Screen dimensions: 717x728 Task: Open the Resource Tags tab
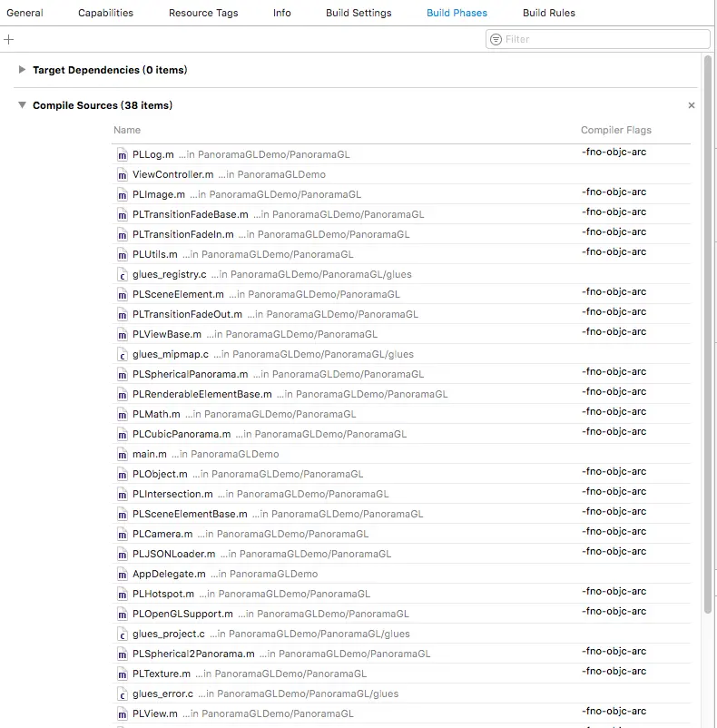[x=203, y=13]
